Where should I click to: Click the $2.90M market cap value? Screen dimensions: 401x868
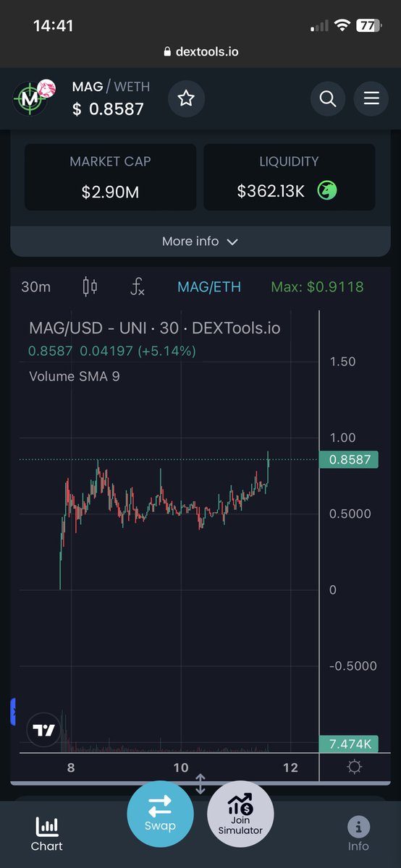111,192
